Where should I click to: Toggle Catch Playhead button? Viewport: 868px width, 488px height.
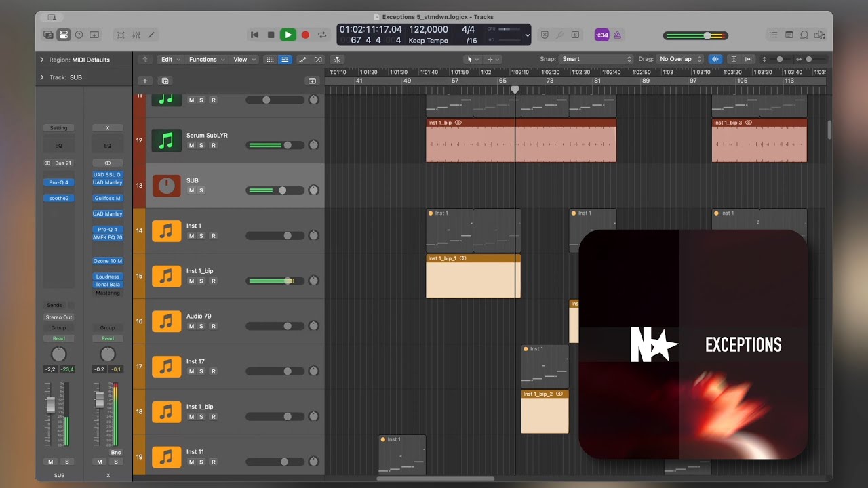336,60
